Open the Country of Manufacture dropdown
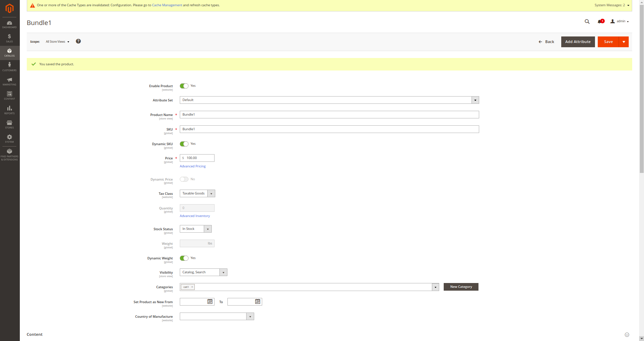This screenshot has width=644, height=341. pyautogui.click(x=217, y=316)
